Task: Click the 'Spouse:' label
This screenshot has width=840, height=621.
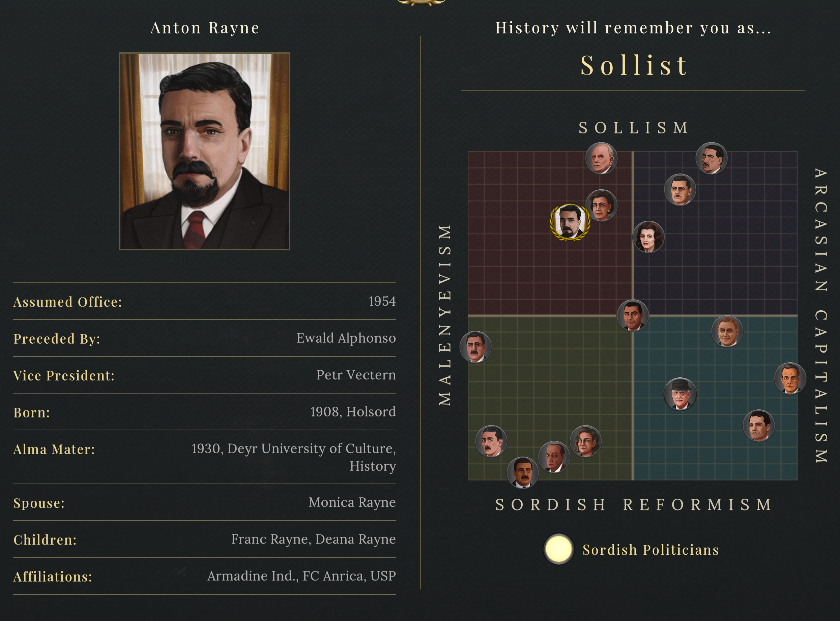Action: click(x=39, y=503)
